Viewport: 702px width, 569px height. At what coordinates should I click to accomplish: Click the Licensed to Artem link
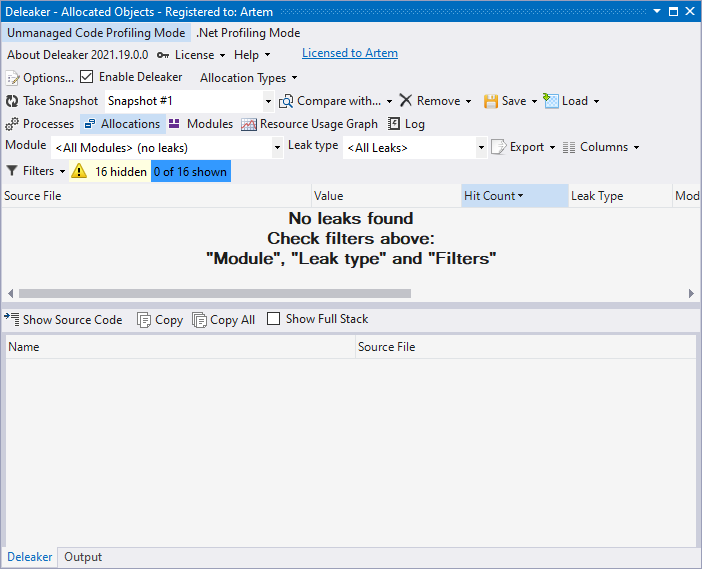click(349, 53)
